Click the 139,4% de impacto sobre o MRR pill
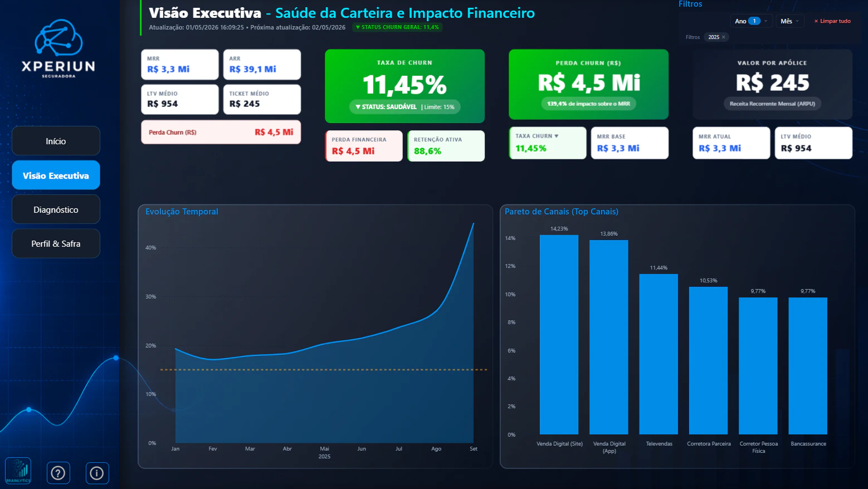The width and height of the screenshot is (868, 489). click(x=588, y=104)
